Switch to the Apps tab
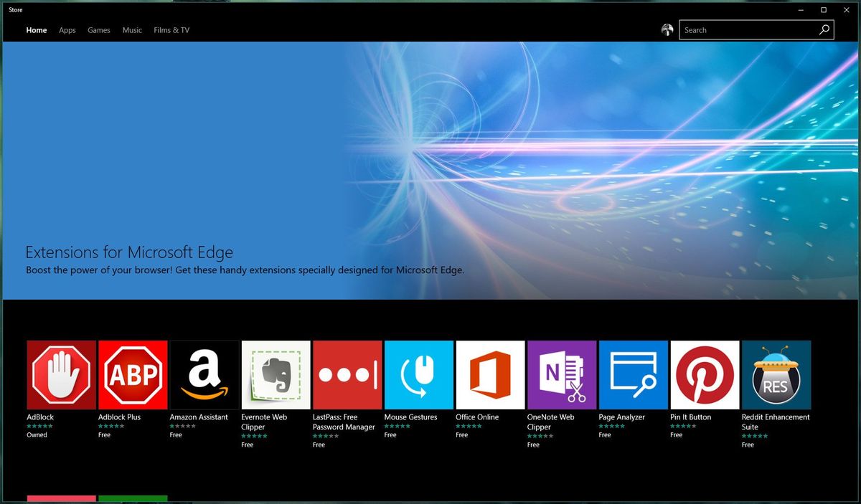 (67, 30)
